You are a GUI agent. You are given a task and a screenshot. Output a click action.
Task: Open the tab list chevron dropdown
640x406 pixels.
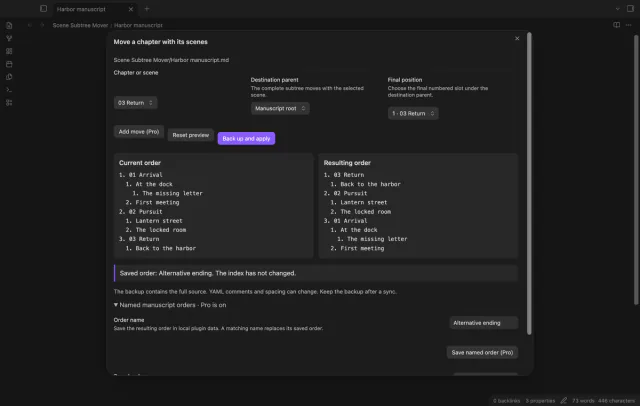618,9
